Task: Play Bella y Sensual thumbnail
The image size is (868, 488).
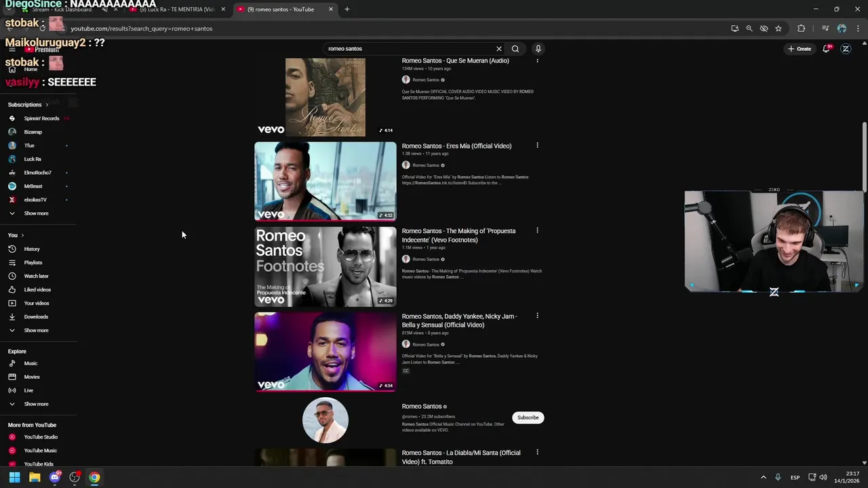Action: tap(325, 352)
